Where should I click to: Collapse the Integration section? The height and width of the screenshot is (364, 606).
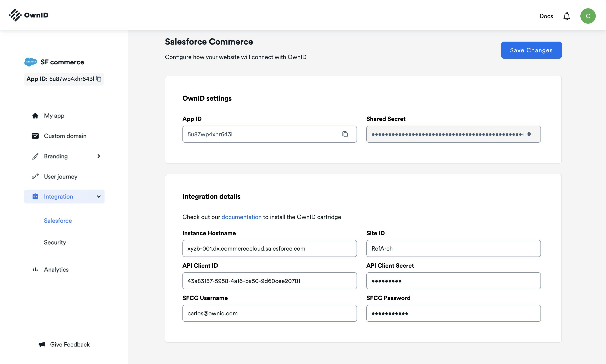coord(99,196)
